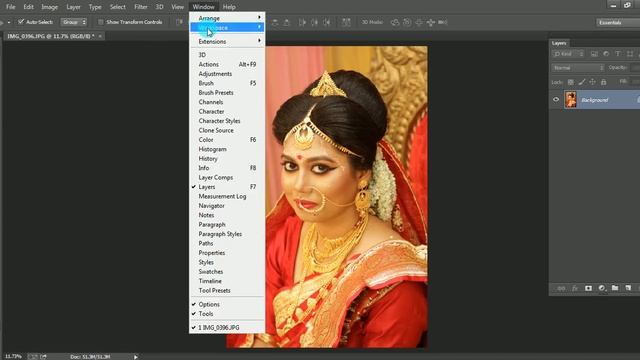The width and height of the screenshot is (640, 360).
Task: Close the IMG_0396.JPG document tab
Action: pyautogui.click(x=100, y=36)
